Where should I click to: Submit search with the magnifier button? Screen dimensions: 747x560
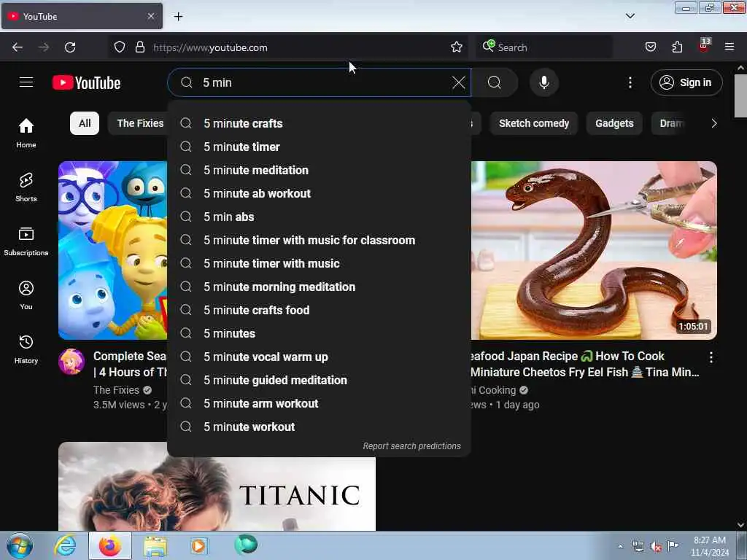click(495, 82)
